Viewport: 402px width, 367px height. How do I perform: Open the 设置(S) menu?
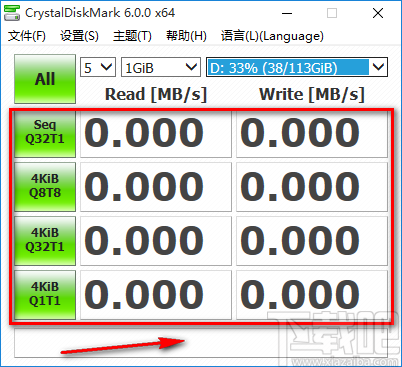(79, 36)
